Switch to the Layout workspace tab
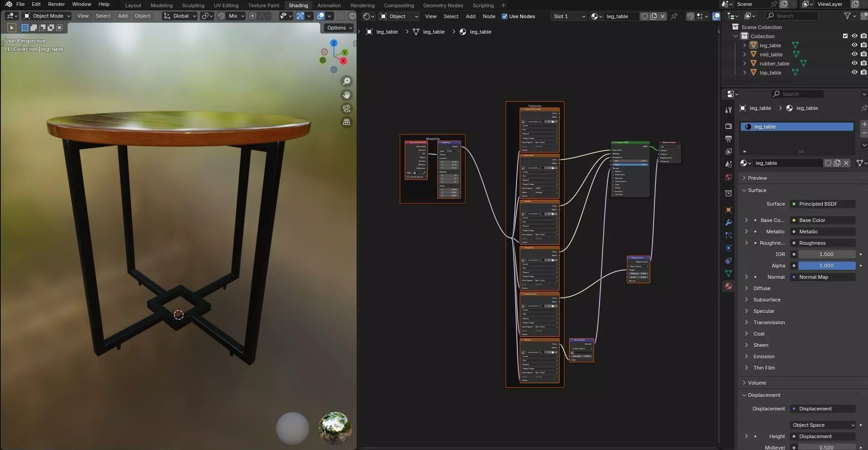Image resolution: width=868 pixels, height=450 pixels. (x=133, y=5)
